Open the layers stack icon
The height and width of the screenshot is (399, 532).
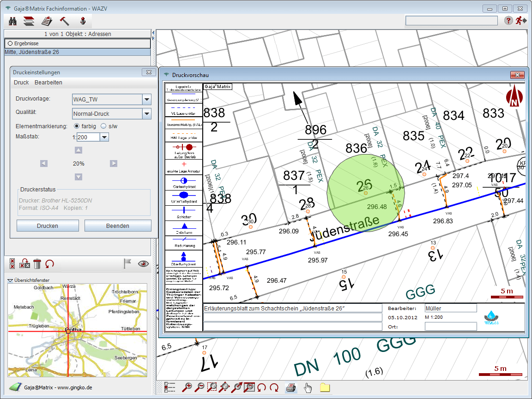29,21
